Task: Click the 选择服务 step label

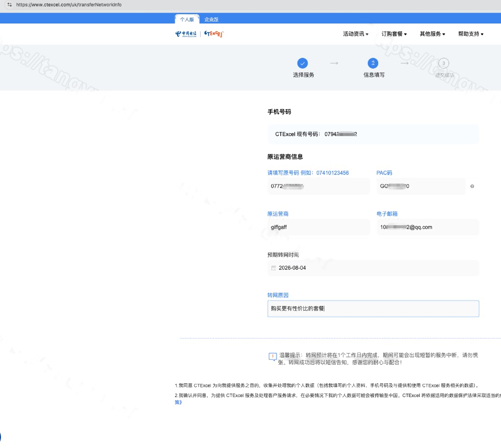Action: [303, 75]
